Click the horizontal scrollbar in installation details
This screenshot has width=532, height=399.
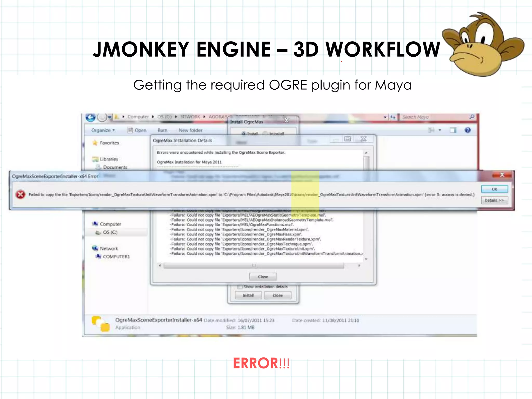point(254,265)
